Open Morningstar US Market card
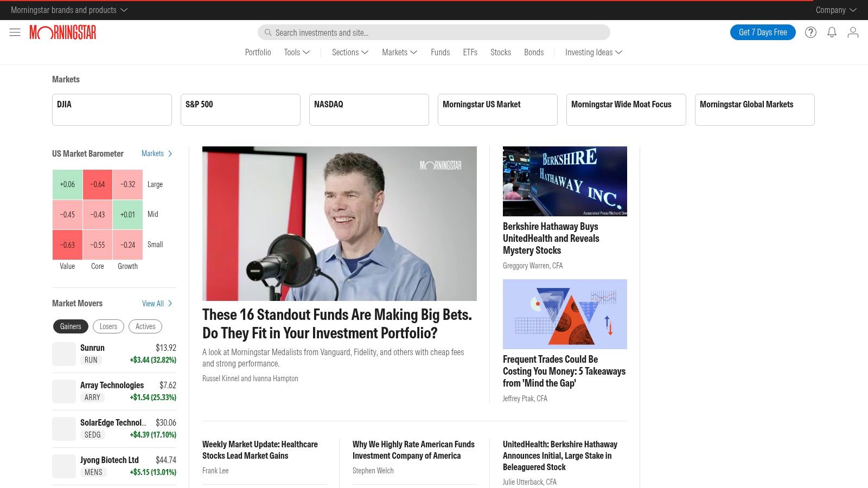Viewport: 868px width, 488px height. (497, 110)
